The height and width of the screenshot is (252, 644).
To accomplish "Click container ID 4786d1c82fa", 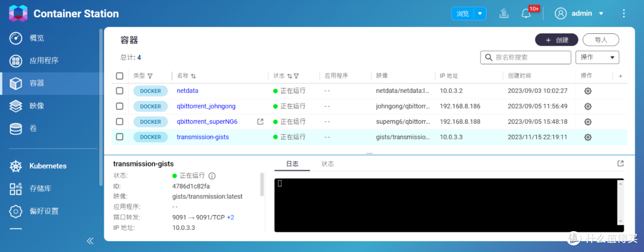I will (191, 186).
